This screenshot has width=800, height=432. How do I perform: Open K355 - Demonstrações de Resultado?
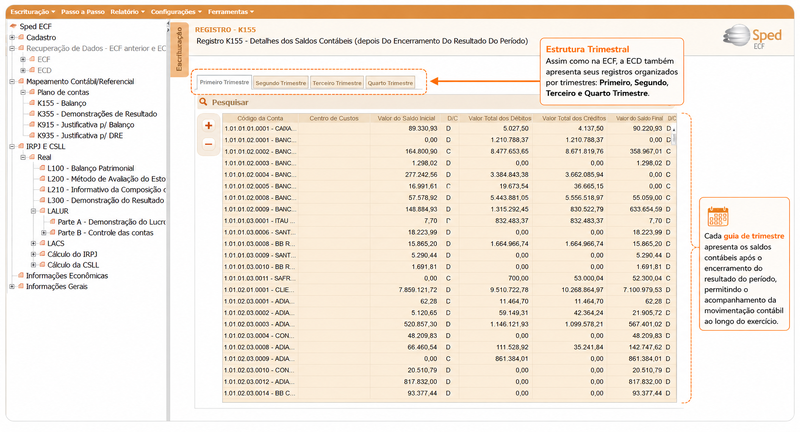click(97, 114)
